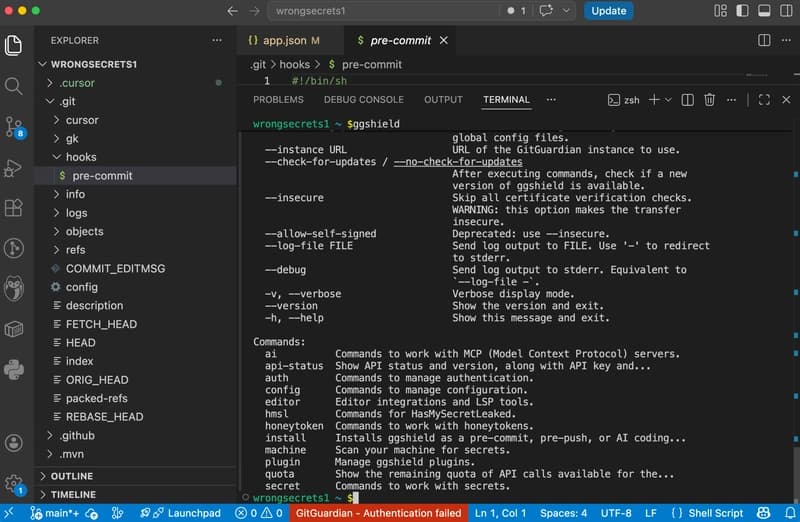Expand the cursor folder under .git

click(x=136, y=120)
